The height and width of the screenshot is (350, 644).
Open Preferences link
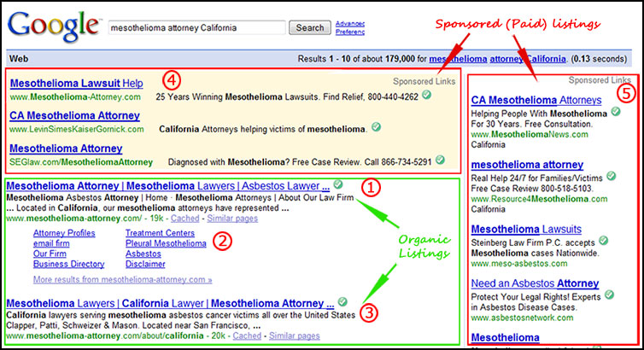[350, 32]
